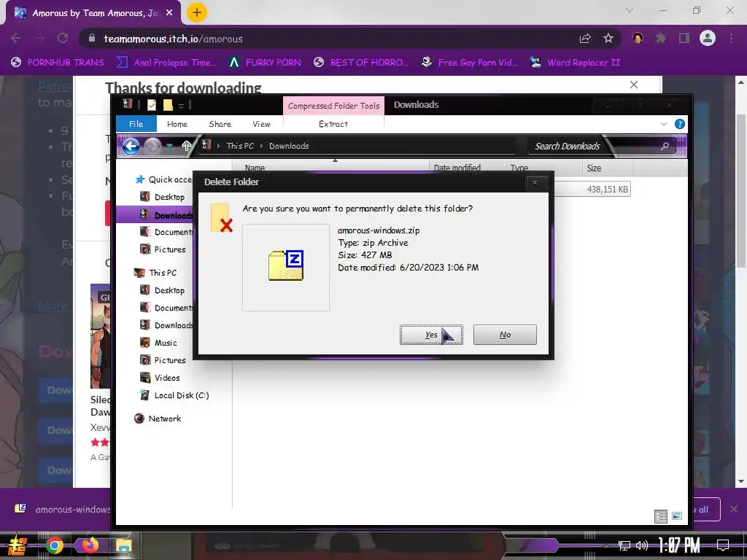
Task: Click the search magnifier icon in Explorer
Action: tap(665, 146)
